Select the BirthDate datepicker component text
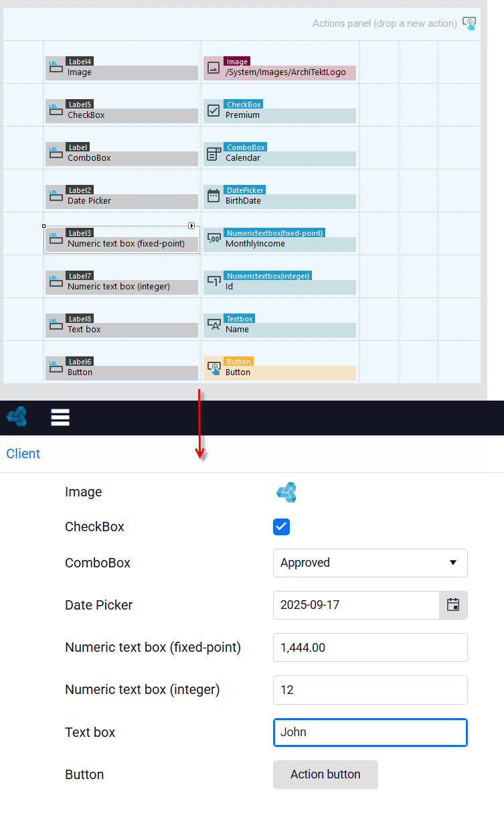Image resolution: width=504 pixels, height=832 pixels. [243, 201]
